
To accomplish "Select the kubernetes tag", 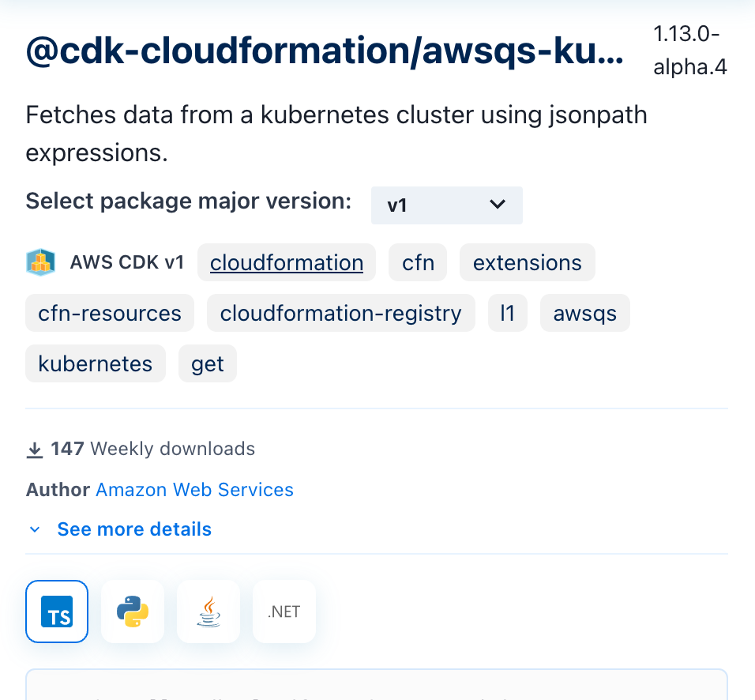I will pyautogui.click(x=95, y=363).
